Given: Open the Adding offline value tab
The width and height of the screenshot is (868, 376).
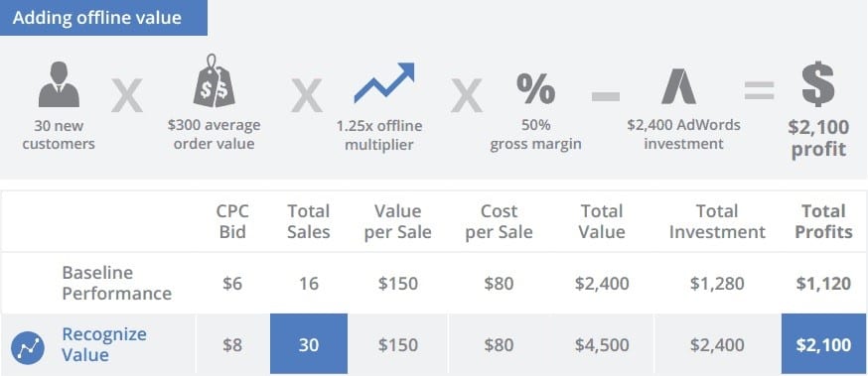Looking at the screenshot, I should click(x=103, y=18).
